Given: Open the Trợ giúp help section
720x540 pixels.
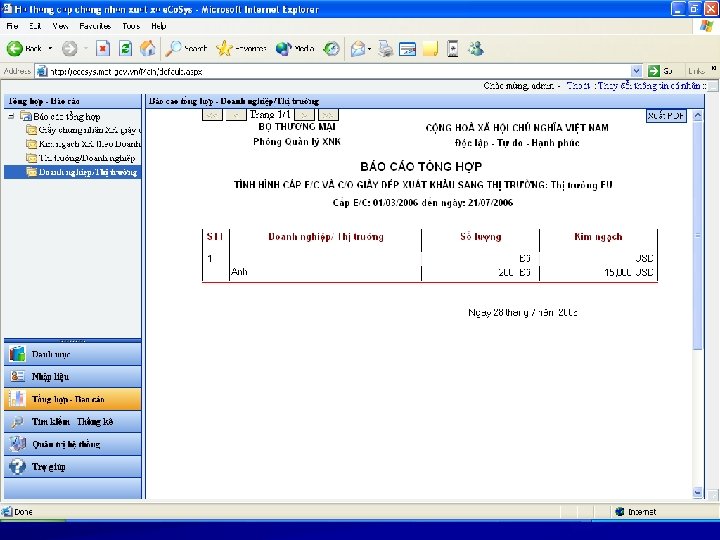Looking at the screenshot, I should pos(73,467).
